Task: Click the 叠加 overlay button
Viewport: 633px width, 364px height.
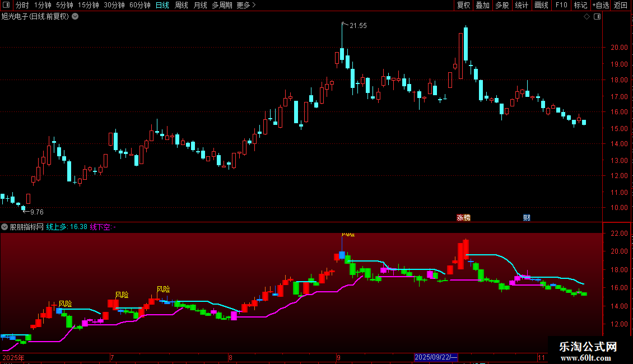Action: coord(482,5)
